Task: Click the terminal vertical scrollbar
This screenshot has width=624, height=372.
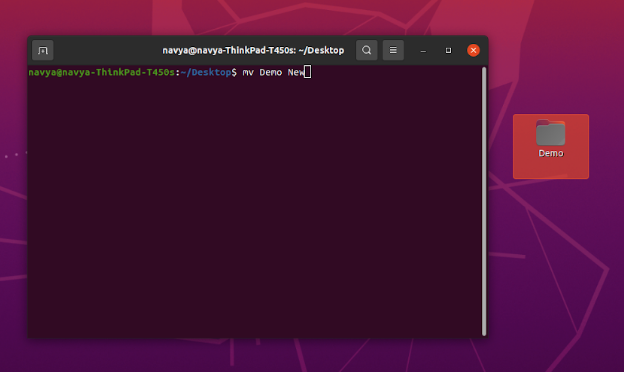Action: point(484,201)
